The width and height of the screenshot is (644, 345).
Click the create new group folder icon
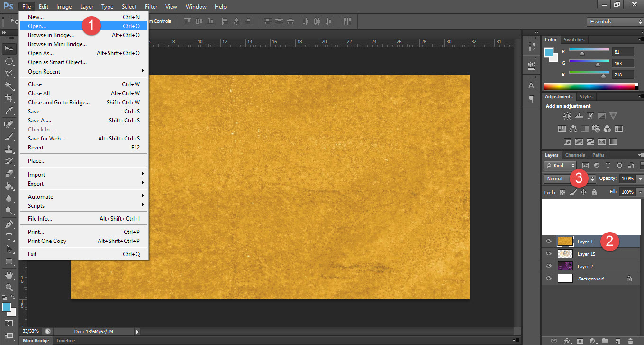point(605,341)
